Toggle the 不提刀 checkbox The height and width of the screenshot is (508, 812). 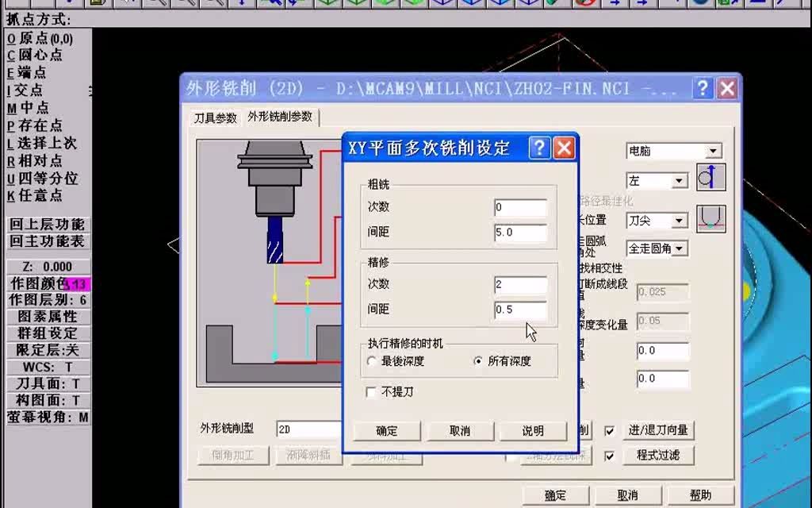pos(371,392)
